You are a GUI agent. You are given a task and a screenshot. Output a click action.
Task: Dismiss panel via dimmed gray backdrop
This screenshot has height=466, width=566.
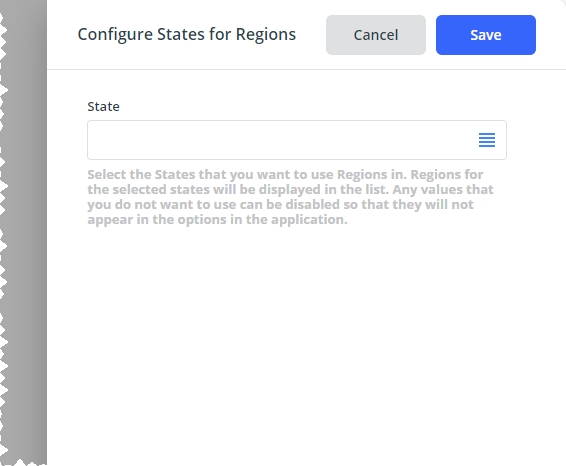23,231
